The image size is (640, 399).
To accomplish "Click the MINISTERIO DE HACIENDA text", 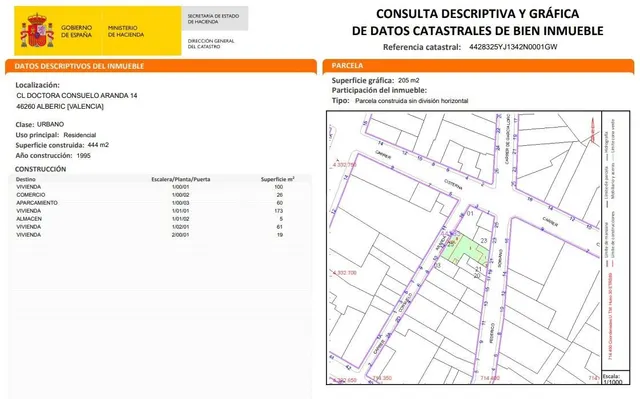I will (x=126, y=31).
